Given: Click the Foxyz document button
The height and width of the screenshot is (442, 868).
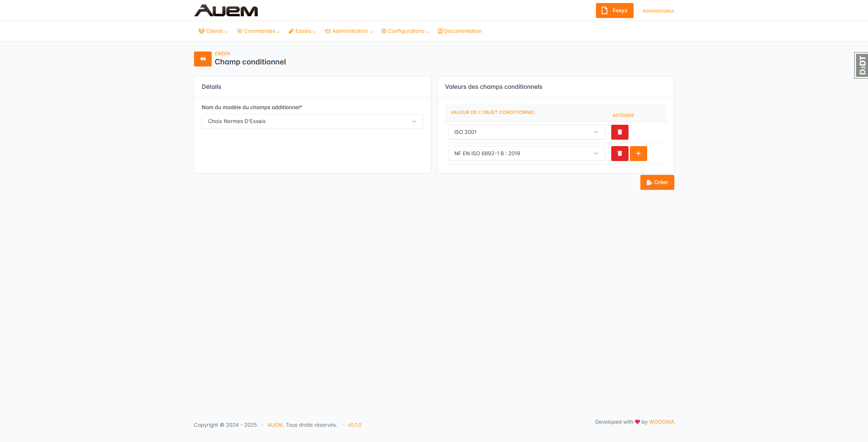Looking at the screenshot, I should click(614, 11).
